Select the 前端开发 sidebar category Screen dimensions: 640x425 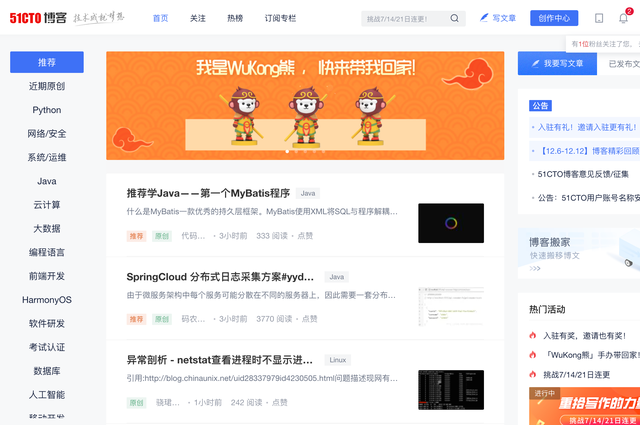point(47,276)
